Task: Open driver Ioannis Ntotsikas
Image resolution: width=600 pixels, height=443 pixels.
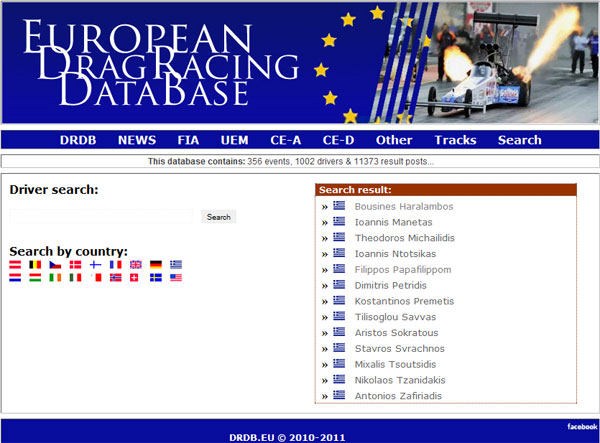Action: [395, 254]
